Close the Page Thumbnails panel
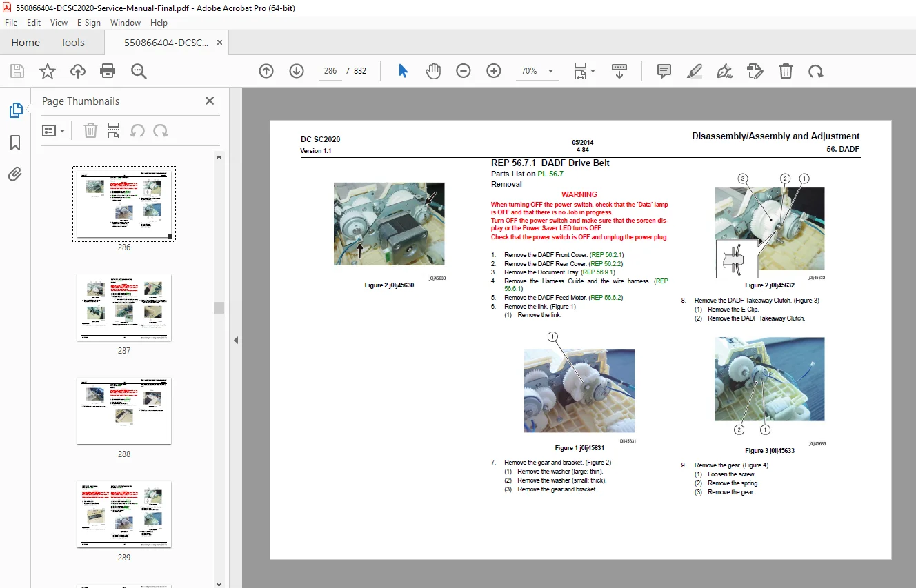Image resolution: width=916 pixels, height=588 pixels. pyautogui.click(x=210, y=101)
